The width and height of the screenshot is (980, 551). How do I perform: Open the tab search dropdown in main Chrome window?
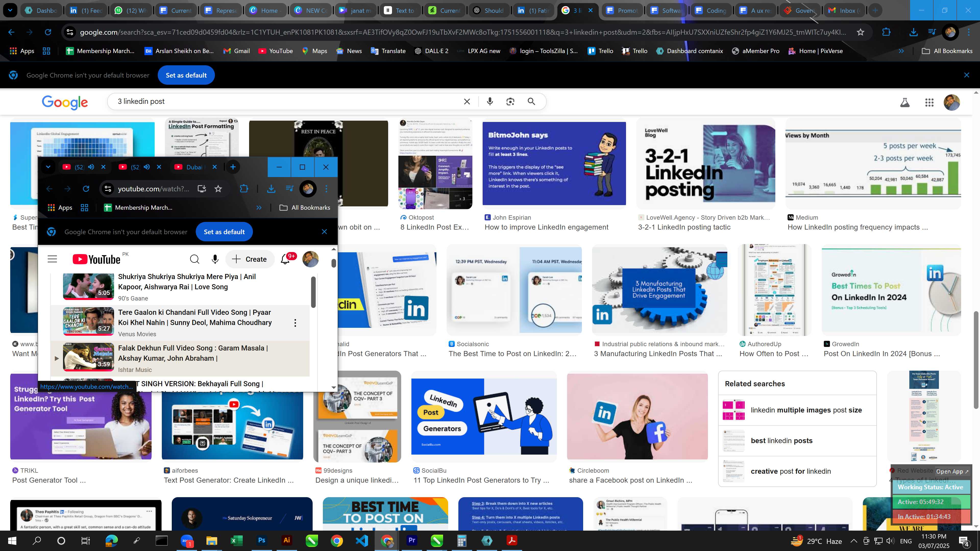[10, 10]
